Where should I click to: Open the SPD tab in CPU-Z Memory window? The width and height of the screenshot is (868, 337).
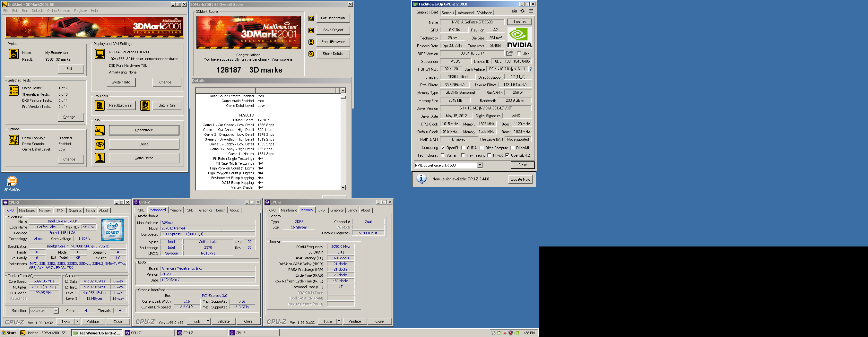coord(321,210)
